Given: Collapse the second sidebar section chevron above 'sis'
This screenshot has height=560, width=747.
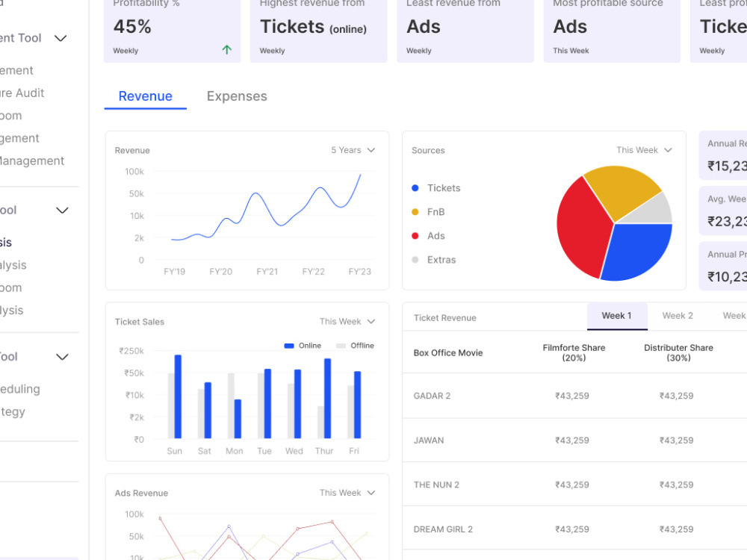Looking at the screenshot, I should pyautogui.click(x=62, y=210).
